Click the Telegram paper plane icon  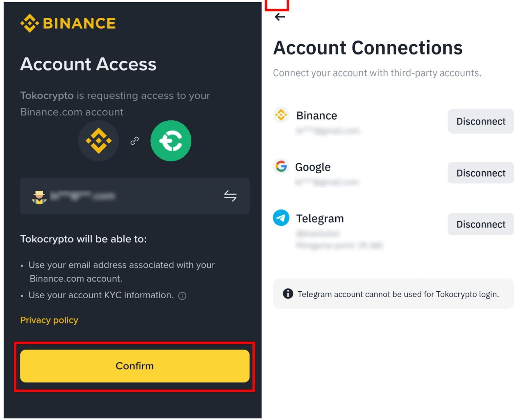tap(281, 218)
